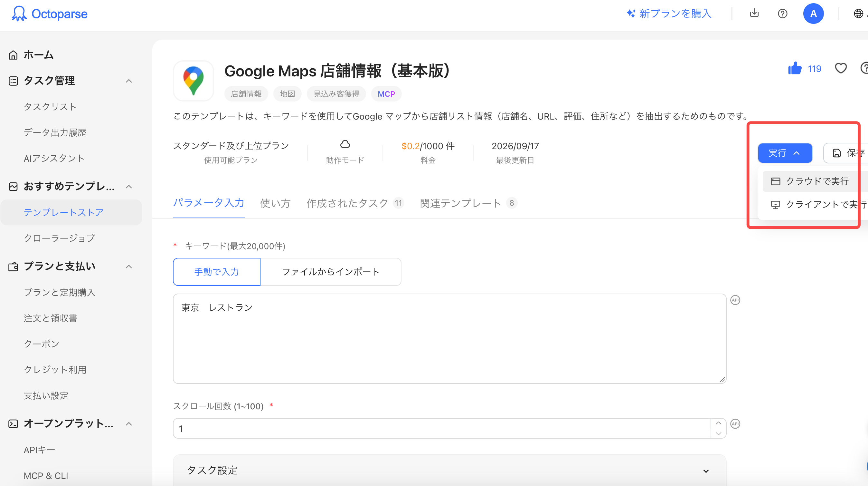This screenshot has height=486, width=868.
Task: Collapse the タスク管理 section
Action: pyautogui.click(x=129, y=81)
